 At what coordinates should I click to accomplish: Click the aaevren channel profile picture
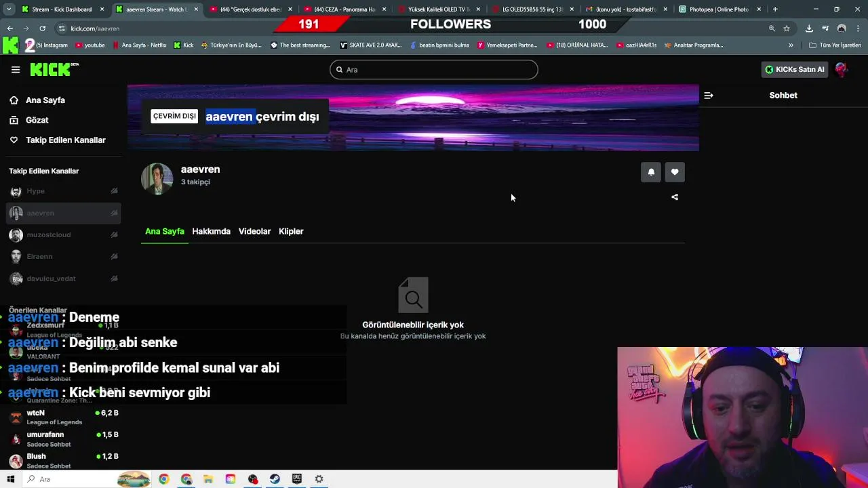[x=157, y=178]
